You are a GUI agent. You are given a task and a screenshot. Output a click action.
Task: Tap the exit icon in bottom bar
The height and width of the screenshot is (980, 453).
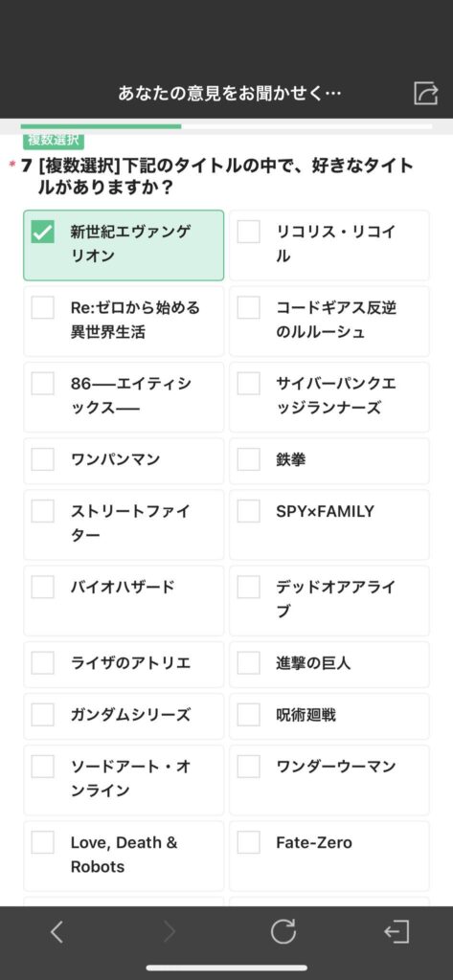tap(396, 932)
